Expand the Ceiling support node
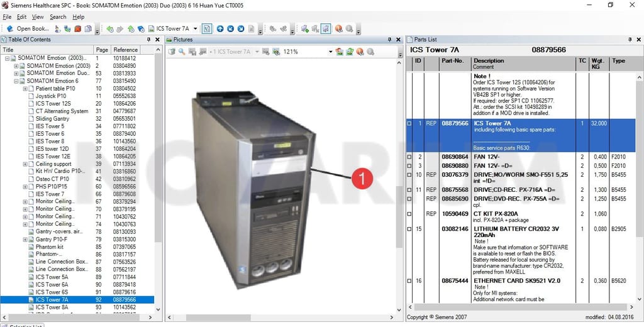This screenshot has width=644, height=327. [25, 164]
